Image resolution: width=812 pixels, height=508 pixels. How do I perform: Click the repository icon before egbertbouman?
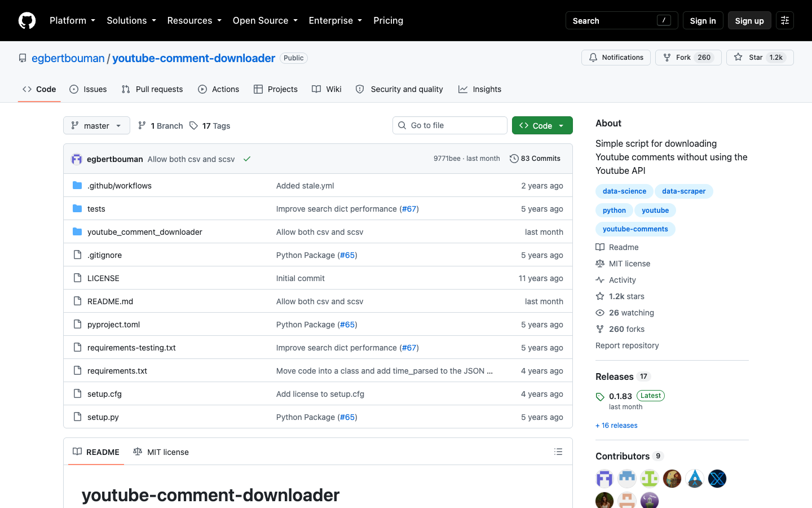[23, 58]
